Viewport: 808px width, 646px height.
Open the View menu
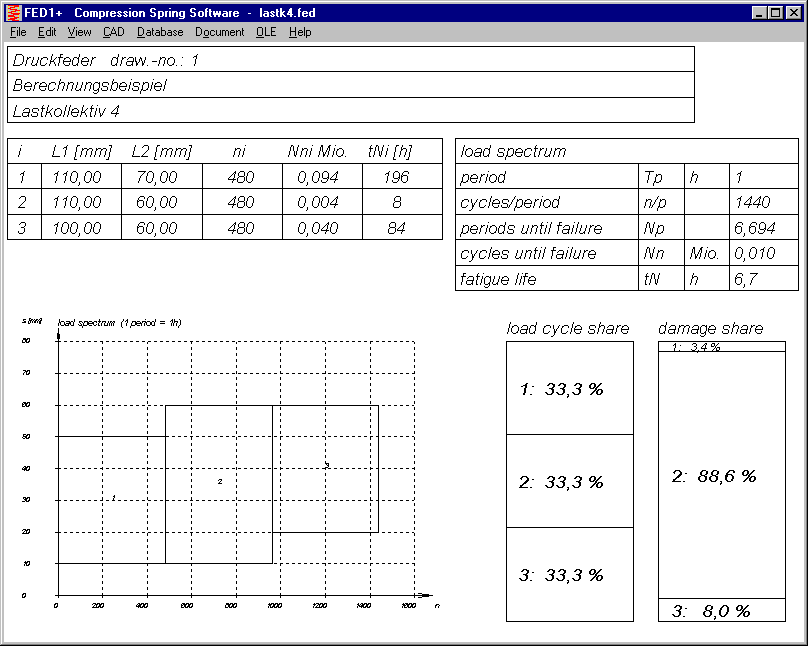(79, 32)
